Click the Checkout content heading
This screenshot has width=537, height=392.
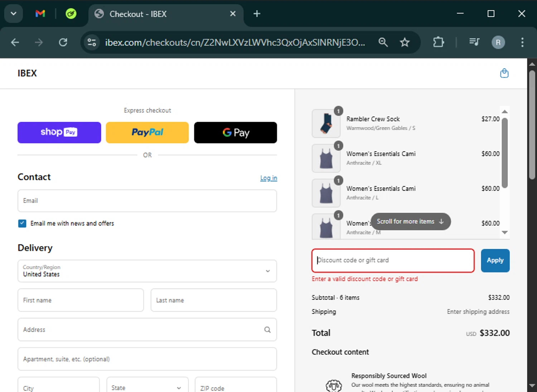pos(340,352)
